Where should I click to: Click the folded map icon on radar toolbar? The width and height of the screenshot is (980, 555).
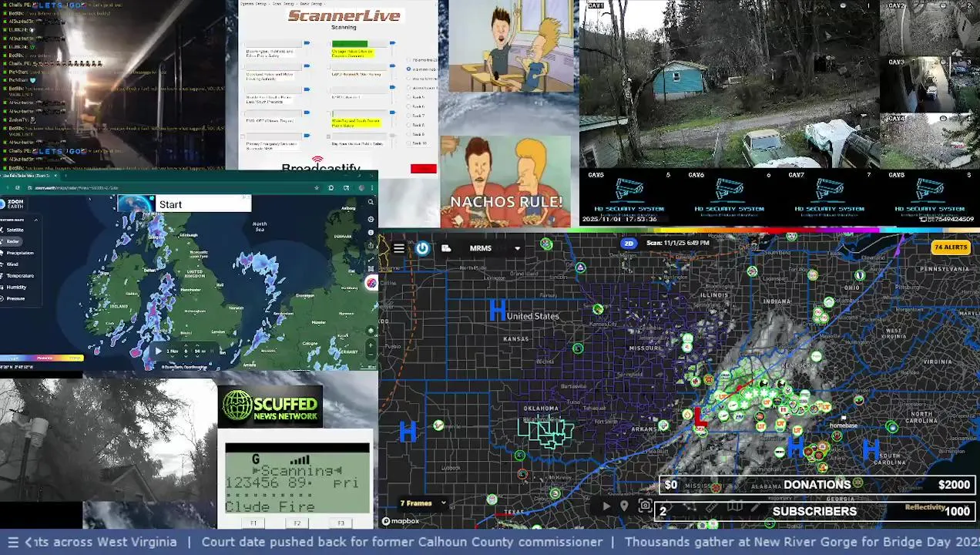[735, 506]
